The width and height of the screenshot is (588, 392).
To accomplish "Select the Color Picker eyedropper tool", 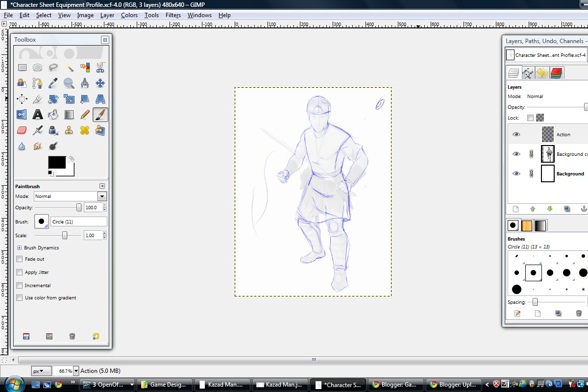I will tap(53, 83).
